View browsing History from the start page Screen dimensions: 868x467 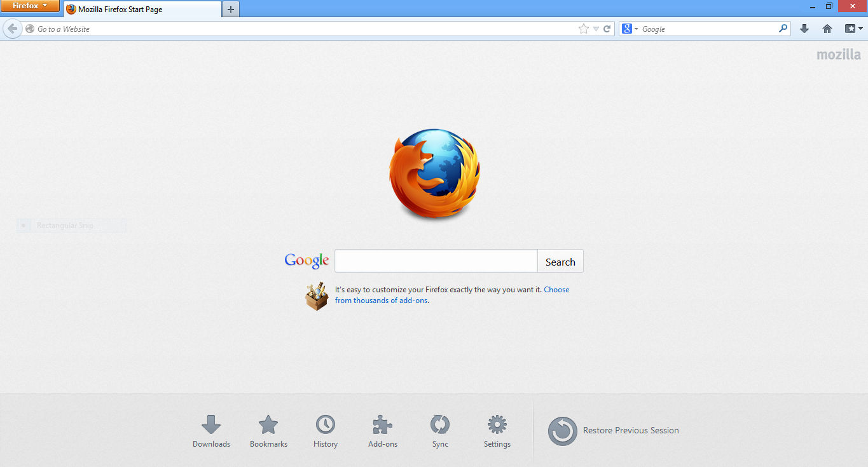pyautogui.click(x=325, y=431)
